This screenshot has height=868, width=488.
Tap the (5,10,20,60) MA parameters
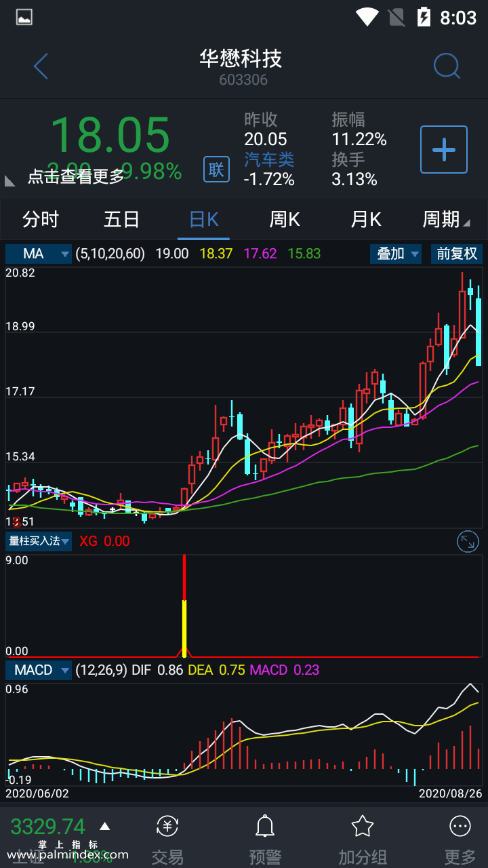(110, 254)
